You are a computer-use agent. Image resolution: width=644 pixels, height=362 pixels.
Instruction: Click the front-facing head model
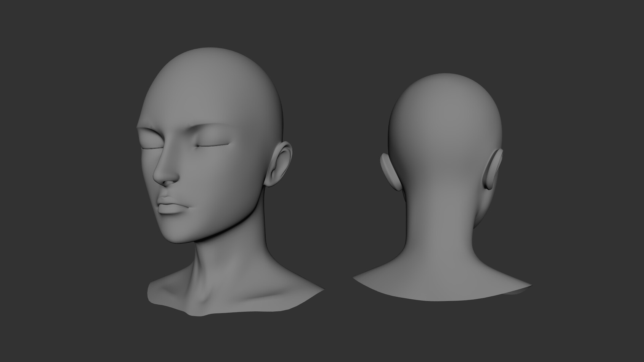(x=208, y=151)
